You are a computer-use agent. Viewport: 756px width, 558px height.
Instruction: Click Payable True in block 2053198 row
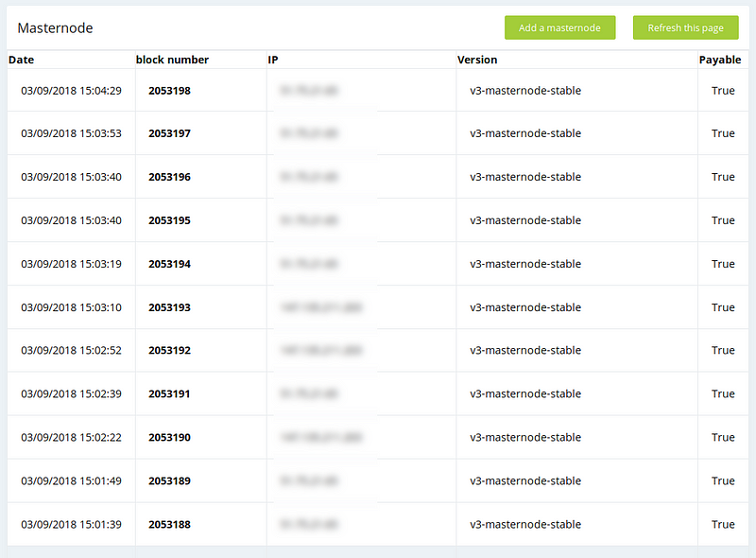point(723,91)
